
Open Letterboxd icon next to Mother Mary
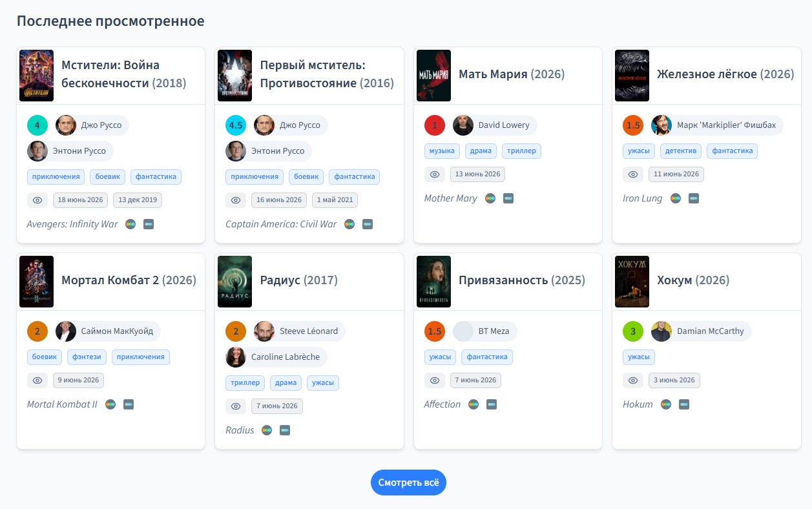[x=490, y=198]
